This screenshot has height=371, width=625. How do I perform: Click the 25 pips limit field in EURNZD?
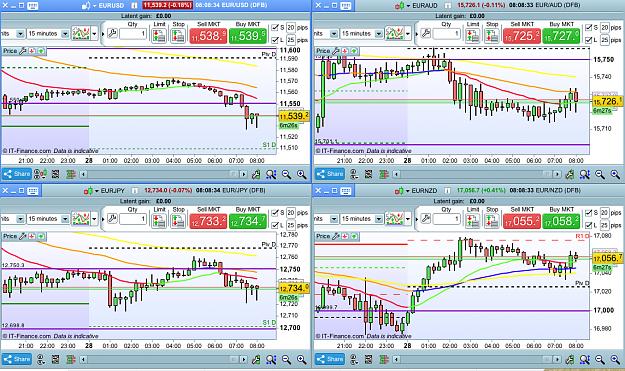605,225
